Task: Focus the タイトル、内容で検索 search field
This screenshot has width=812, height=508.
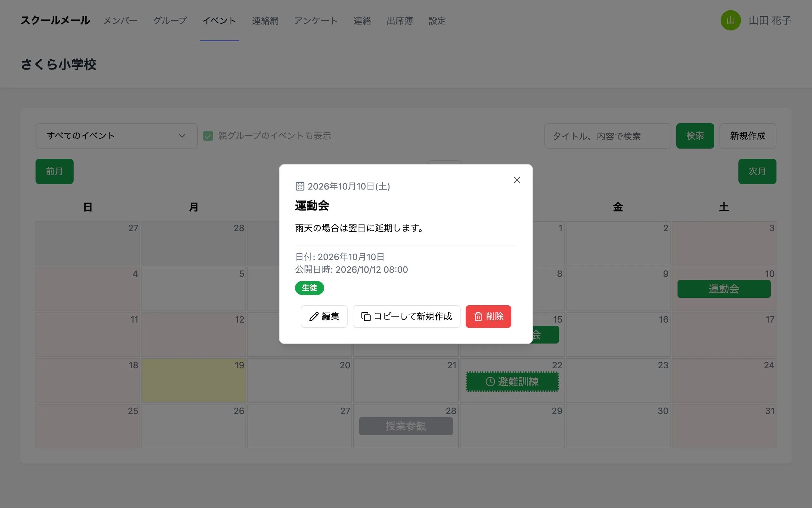Action: point(607,136)
